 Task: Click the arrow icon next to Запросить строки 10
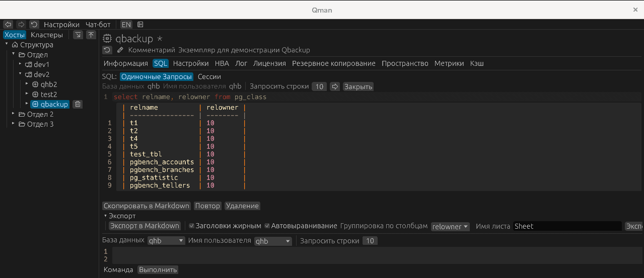(x=335, y=86)
